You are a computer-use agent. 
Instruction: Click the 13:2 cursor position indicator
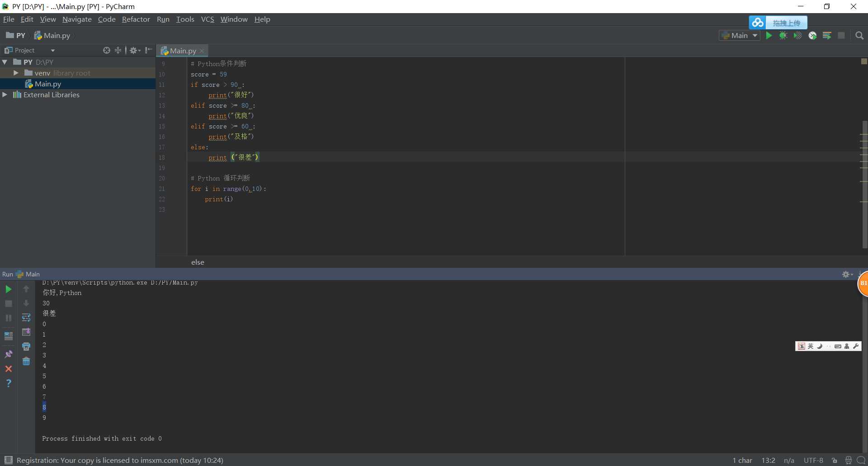coord(768,460)
